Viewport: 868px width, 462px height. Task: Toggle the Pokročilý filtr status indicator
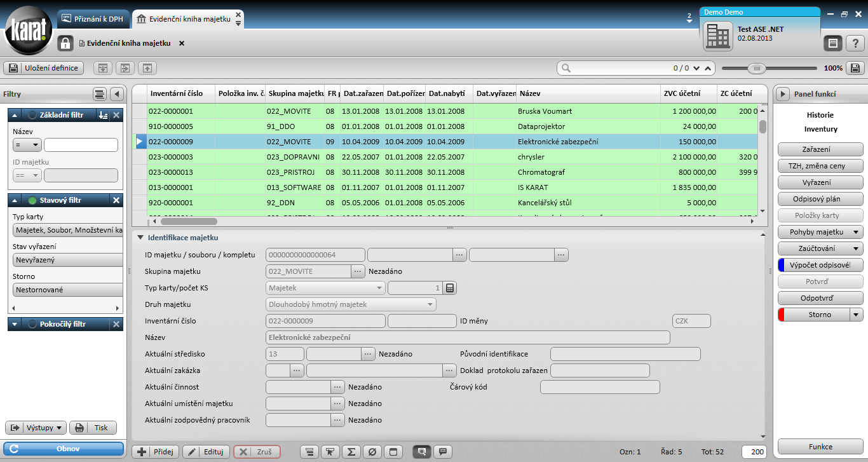(x=32, y=324)
